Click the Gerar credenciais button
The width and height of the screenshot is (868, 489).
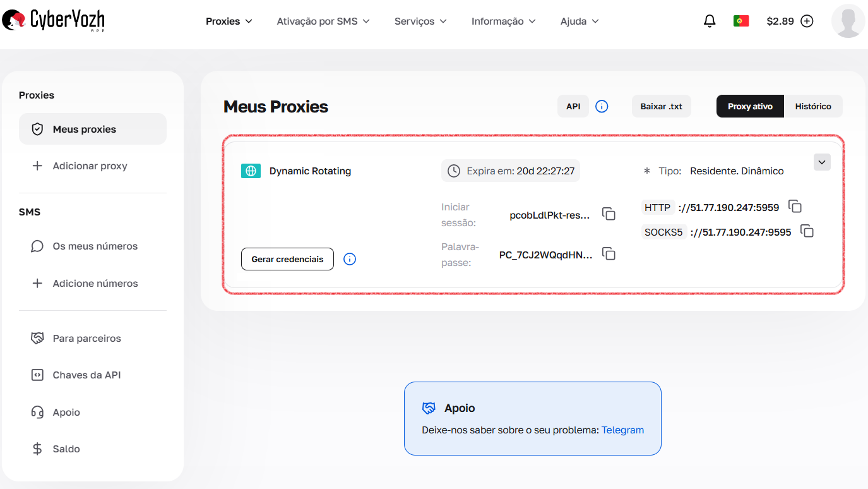[x=287, y=259]
